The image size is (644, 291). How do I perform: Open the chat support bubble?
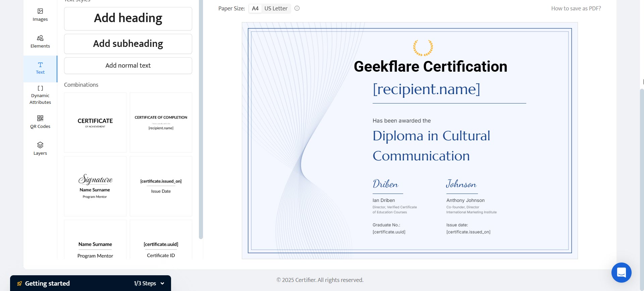[x=621, y=273]
